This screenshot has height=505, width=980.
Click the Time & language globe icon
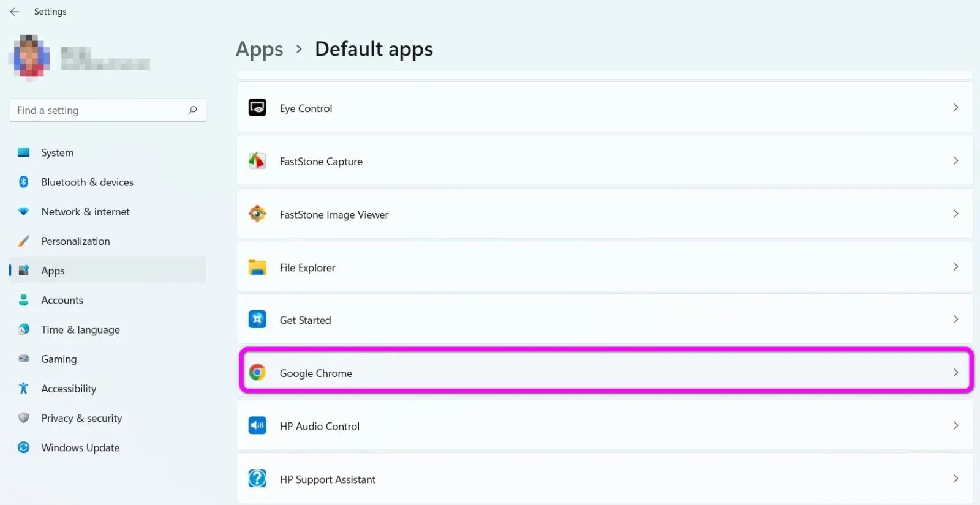click(24, 329)
